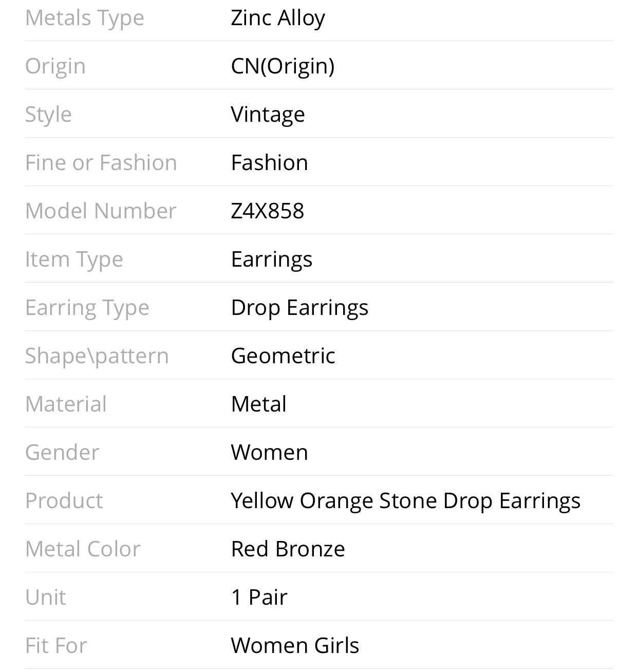This screenshot has height=672, width=638.
Task: Click the Earrings item type value
Action: tap(271, 259)
